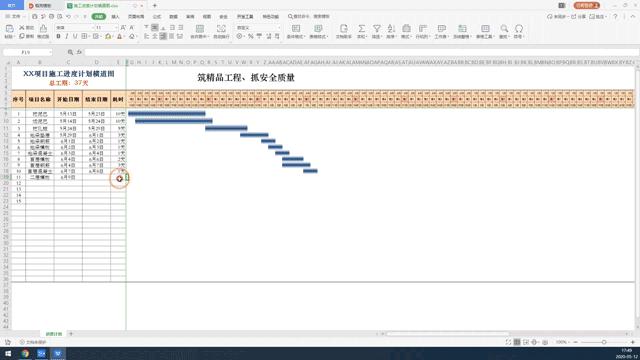
Task: Open the Data ribbon tab
Action: click(x=173, y=16)
